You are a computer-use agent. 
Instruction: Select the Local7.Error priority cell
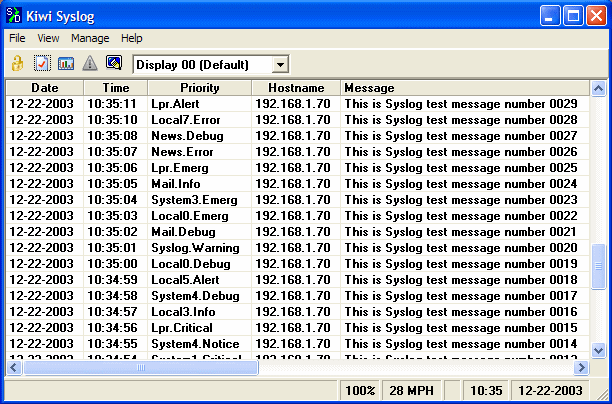pyautogui.click(x=200, y=120)
